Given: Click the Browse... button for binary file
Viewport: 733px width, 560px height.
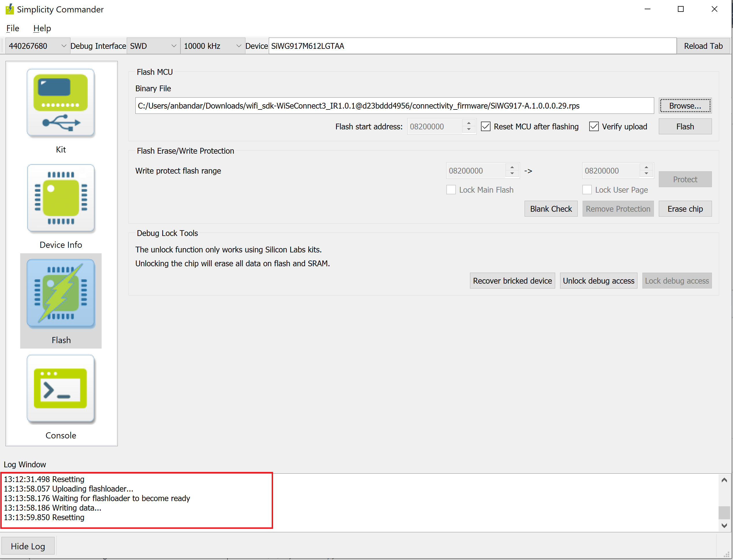Looking at the screenshot, I should click(685, 106).
